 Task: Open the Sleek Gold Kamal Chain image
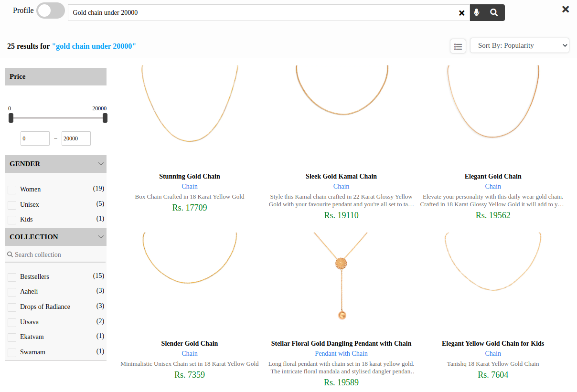tap(341, 110)
